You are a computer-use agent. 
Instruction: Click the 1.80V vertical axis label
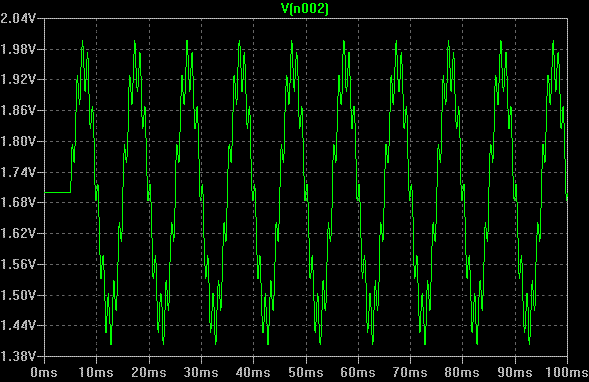pyautogui.click(x=18, y=142)
